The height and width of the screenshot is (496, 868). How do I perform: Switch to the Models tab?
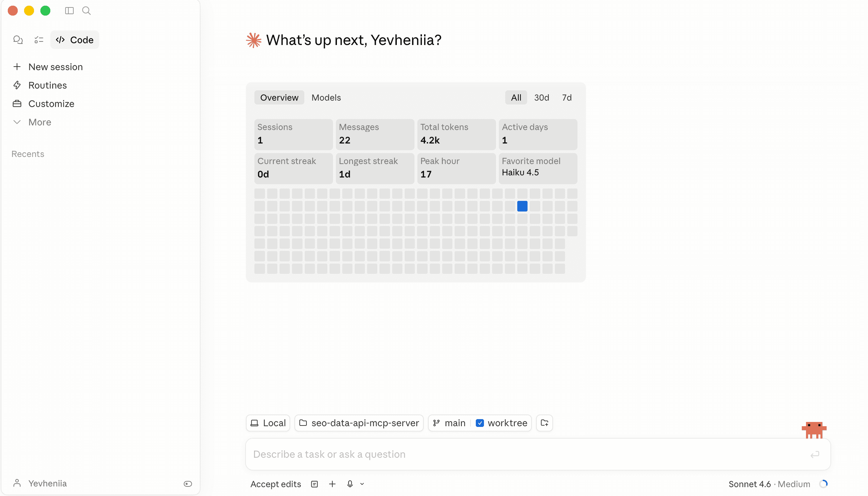[x=326, y=98]
